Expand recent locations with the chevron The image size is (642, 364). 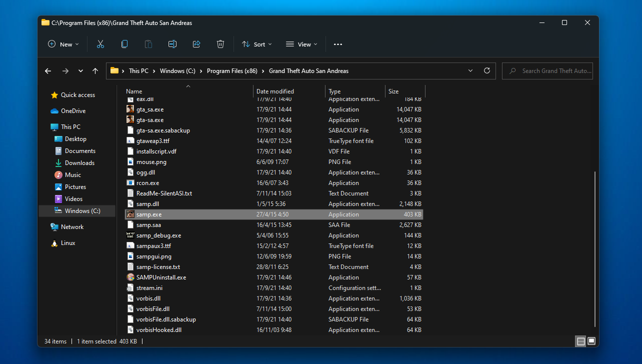pyautogui.click(x=80, y=70)
